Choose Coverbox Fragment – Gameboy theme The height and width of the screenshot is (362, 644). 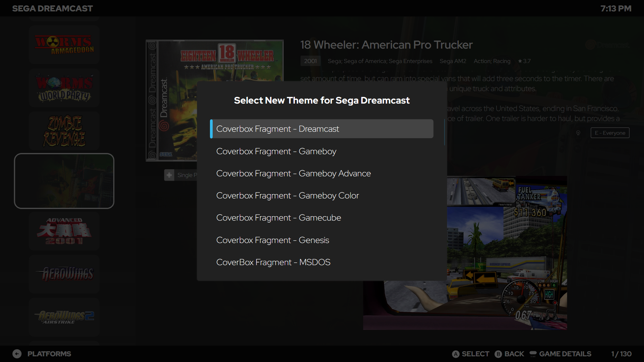click(x=322, y=151)
